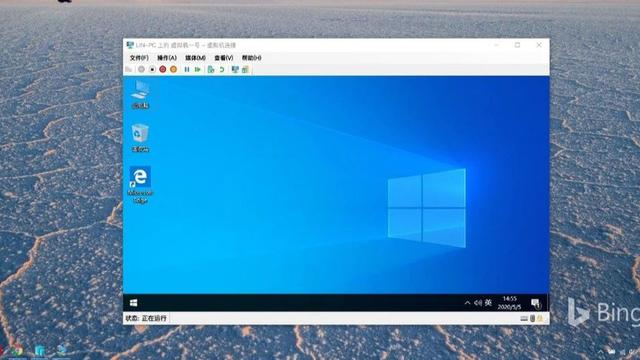Save the VM state with orange icon
The height and width of the screenshot is (360, 640).
(173, 69)
